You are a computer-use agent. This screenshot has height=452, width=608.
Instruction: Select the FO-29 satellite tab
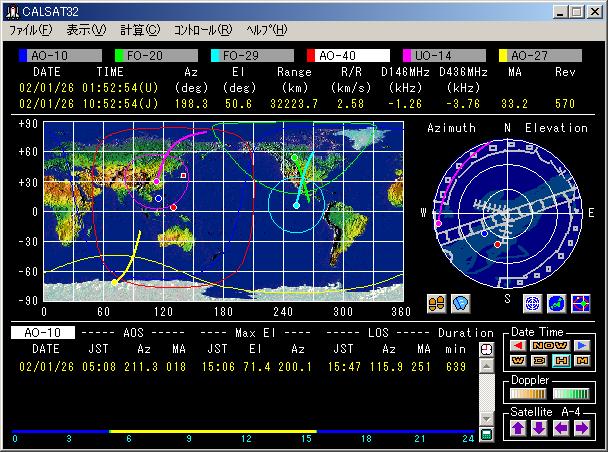(252, 55)
